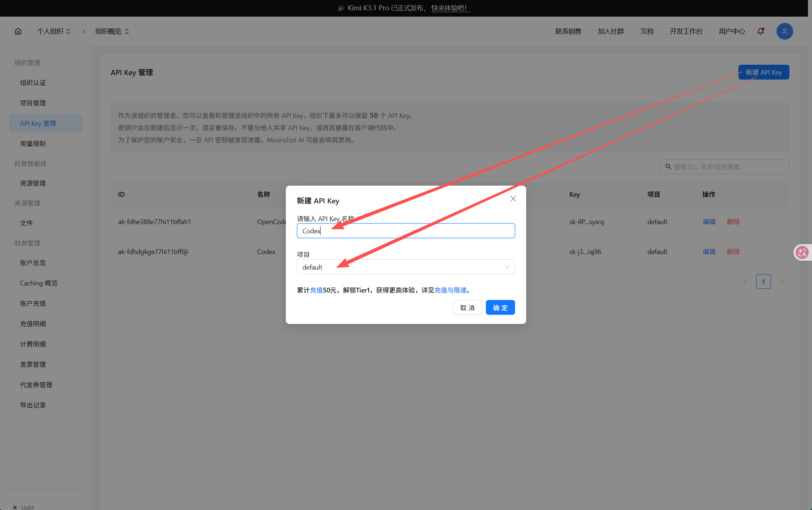Open the 个人组织 organization switcher
Image resolution: width=812 pixels, height=510 pixels.
pos(54,31)
